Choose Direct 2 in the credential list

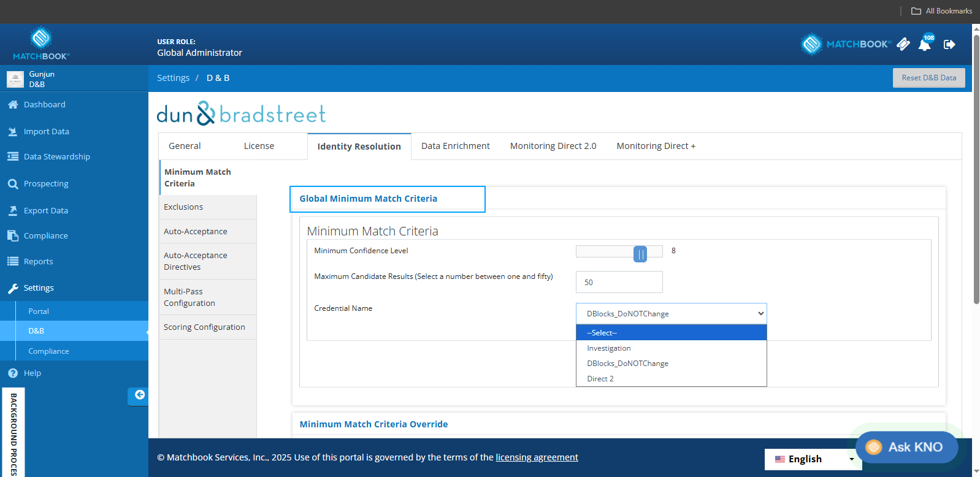pyautogui.click(x=672, y=379)
